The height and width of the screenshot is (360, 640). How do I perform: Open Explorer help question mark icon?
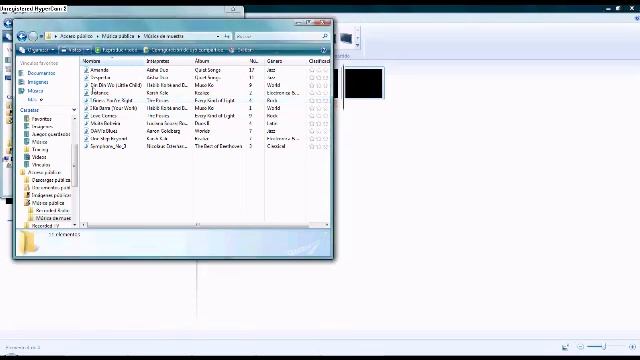[x=324, y=50]
